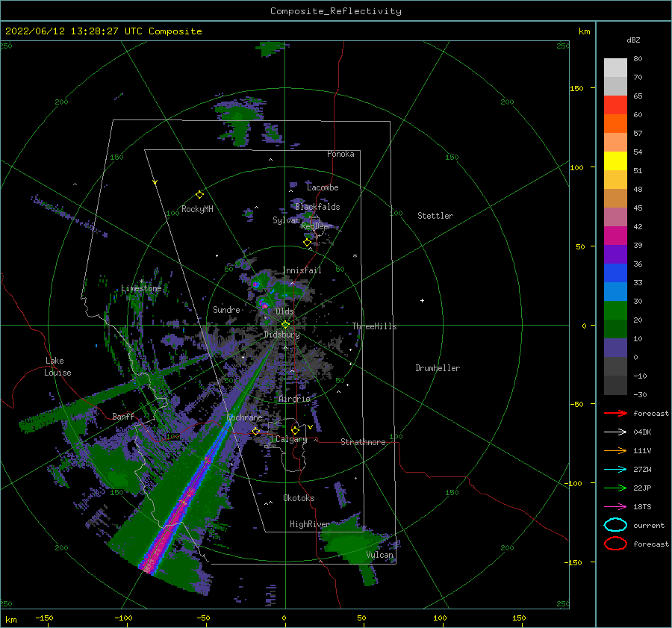This screenshot has height=628, width=672.
Task: Click the Olds town label
Action: [x=284, y=311]
